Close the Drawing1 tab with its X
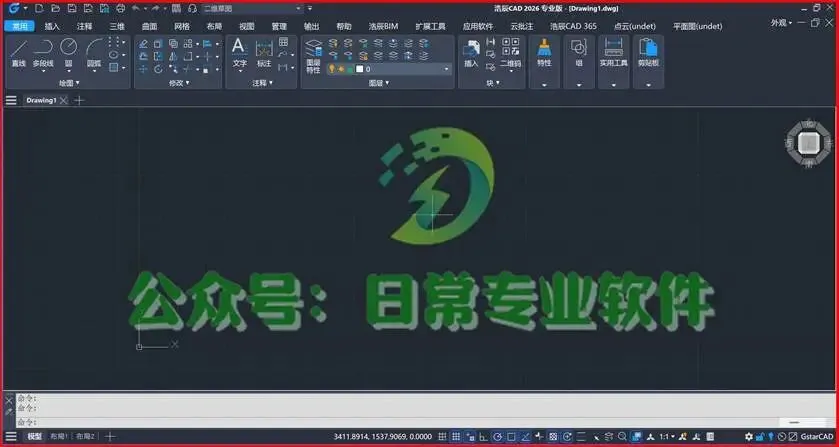 [64, 100]
